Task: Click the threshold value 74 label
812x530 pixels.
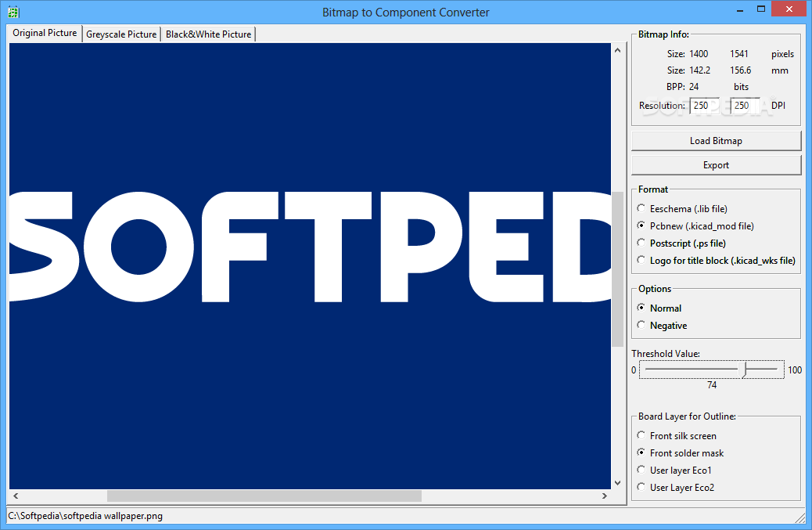Action: 712,385
